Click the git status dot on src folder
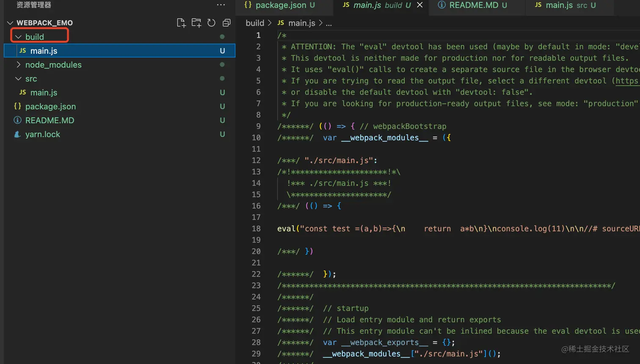 click(x=222, y=79)
